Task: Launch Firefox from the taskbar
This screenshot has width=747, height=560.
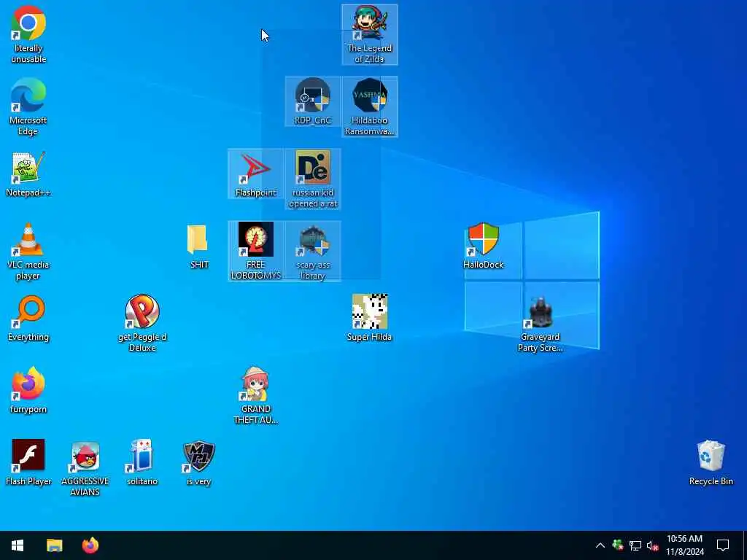Action: 90,545
